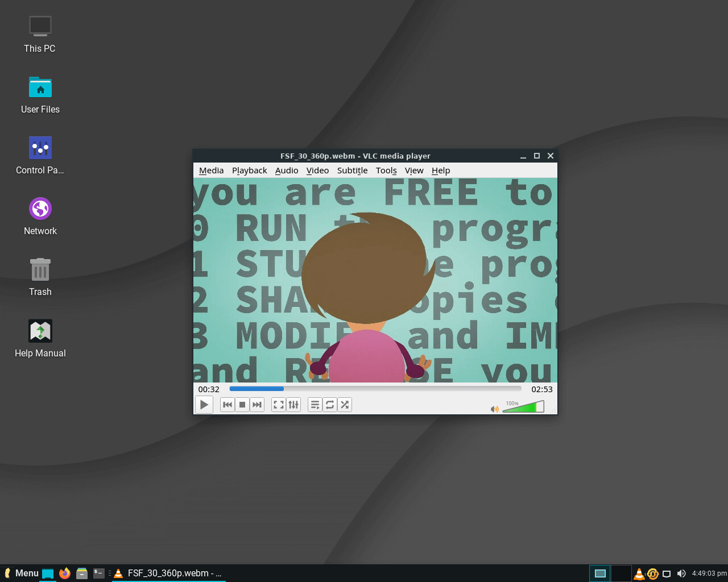This screenshot has width=728, height=582.
Task: Skip to the next media
Action: click(x=257, y=404)
